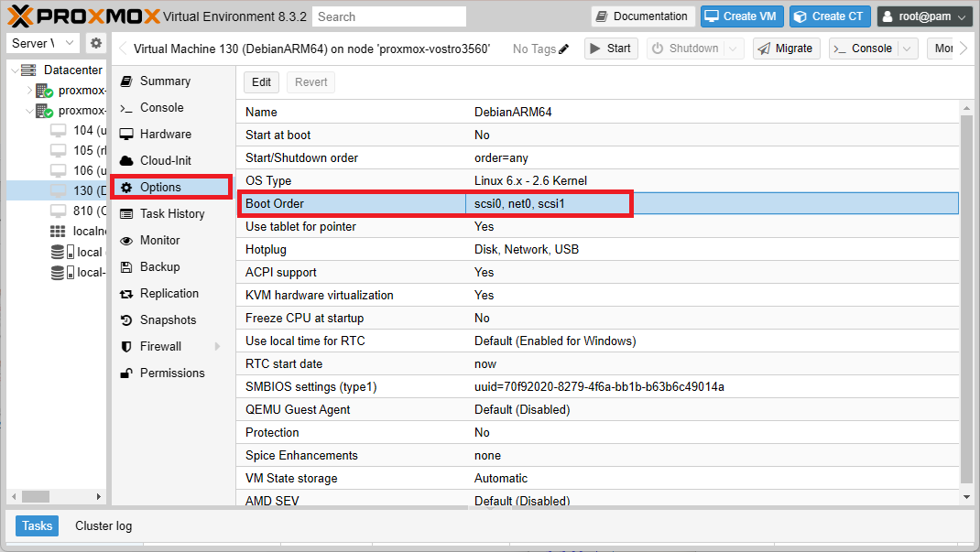
Task: Click the edit tags pencil icon
Action: pyautogui.click(x=564, y=49)
